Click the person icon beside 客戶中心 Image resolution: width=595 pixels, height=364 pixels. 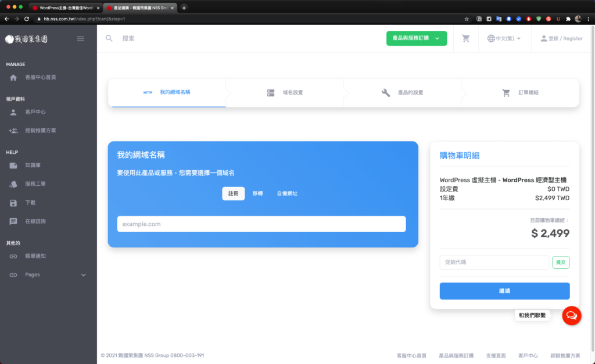[13, 112]
